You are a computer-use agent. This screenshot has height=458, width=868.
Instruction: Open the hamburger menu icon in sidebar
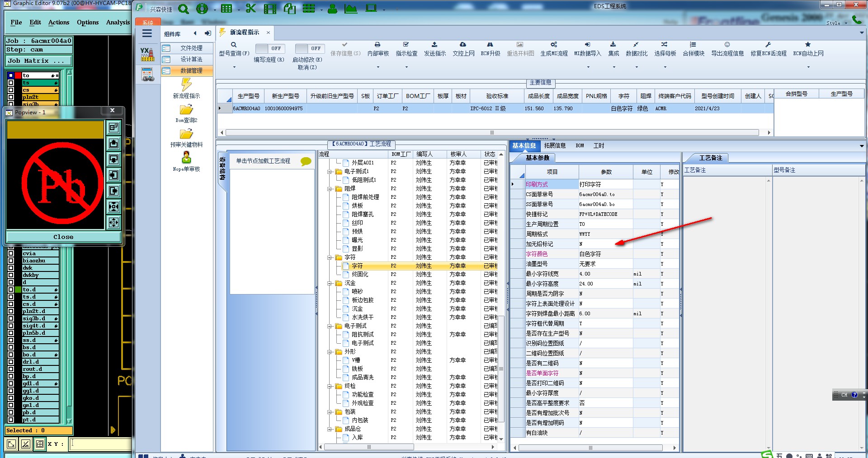coord(147,33)
